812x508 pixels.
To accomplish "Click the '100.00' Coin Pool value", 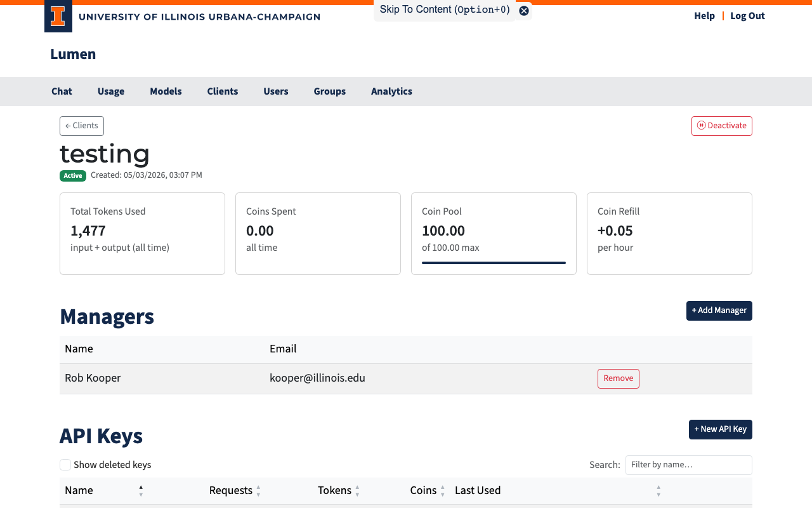I will point(443,231).
